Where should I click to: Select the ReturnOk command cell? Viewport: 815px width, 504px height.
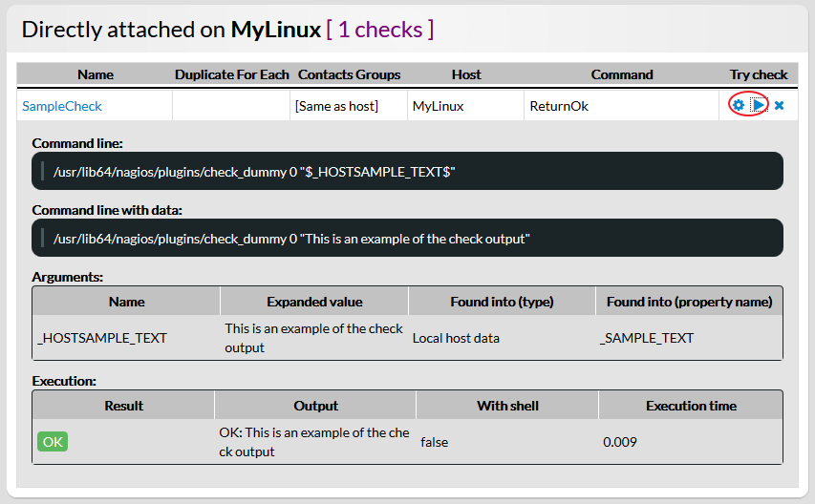(x=559, y=106)
